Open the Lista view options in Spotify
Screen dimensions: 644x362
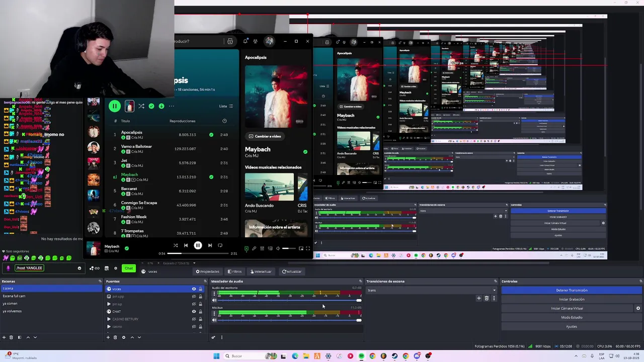[226, 106]
